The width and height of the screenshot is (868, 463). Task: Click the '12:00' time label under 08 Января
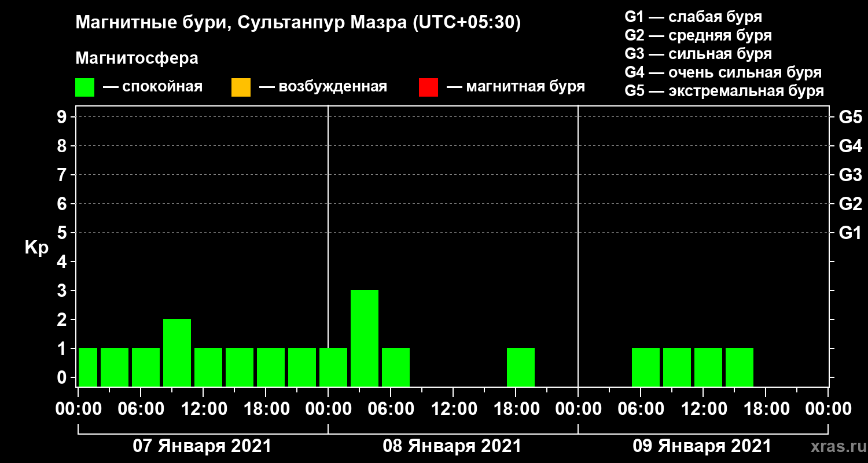[x=454, y=409]
